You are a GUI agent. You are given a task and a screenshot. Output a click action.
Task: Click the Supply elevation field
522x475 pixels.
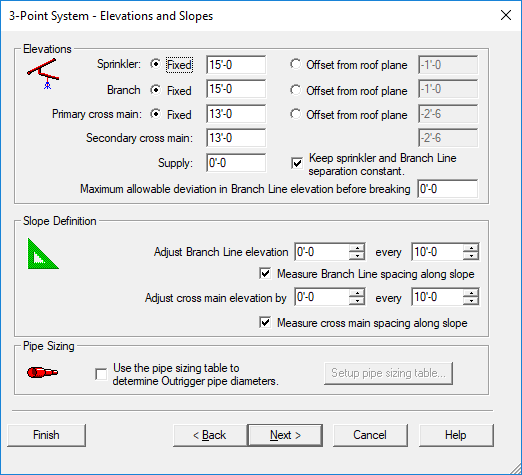tap(236, 163)
